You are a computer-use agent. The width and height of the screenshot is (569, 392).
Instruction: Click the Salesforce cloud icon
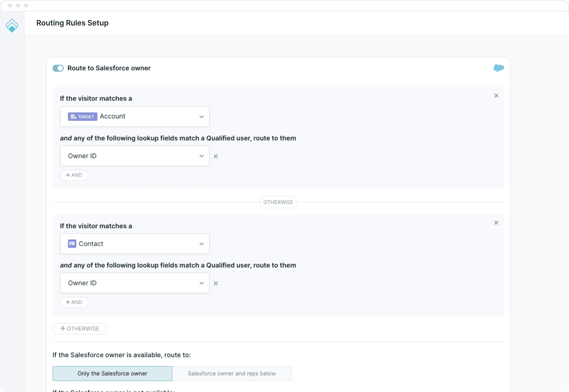(498, 68)
